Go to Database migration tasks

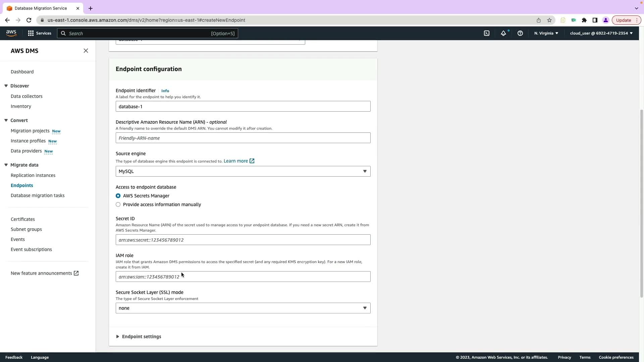tap(38, 195)
